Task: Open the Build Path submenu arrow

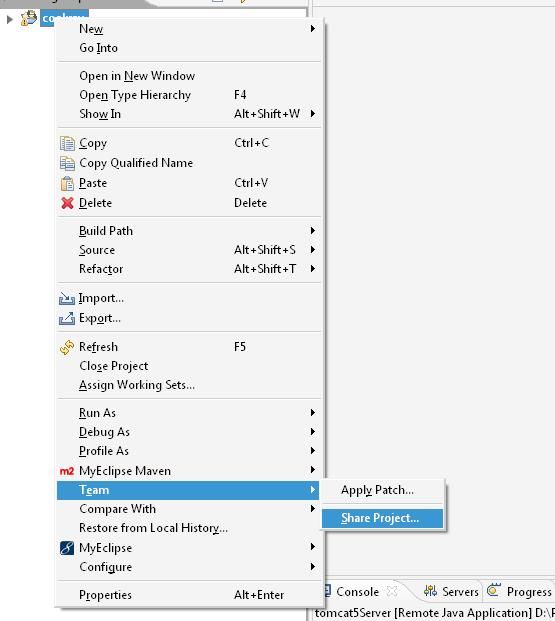Action: [313, 230]
